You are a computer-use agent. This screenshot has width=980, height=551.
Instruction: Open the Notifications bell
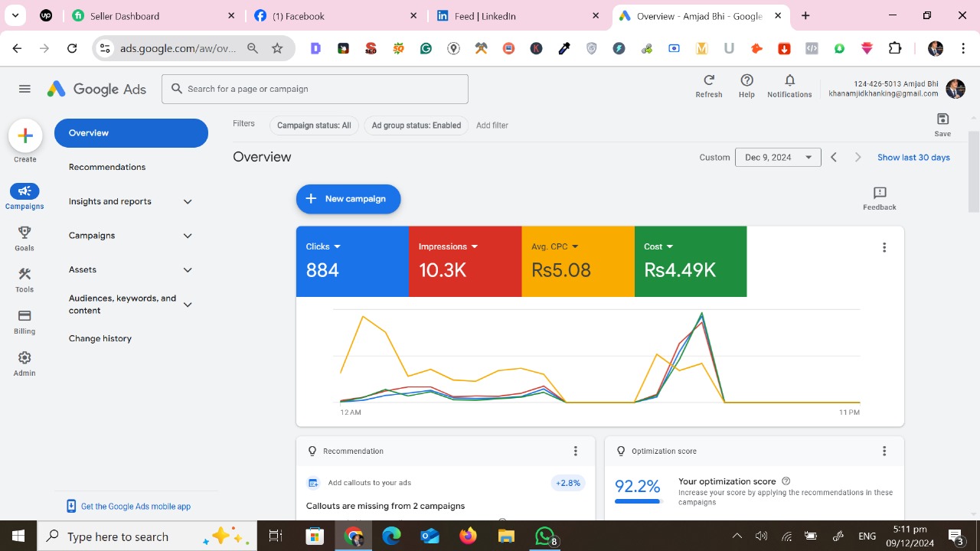point(789,81)
